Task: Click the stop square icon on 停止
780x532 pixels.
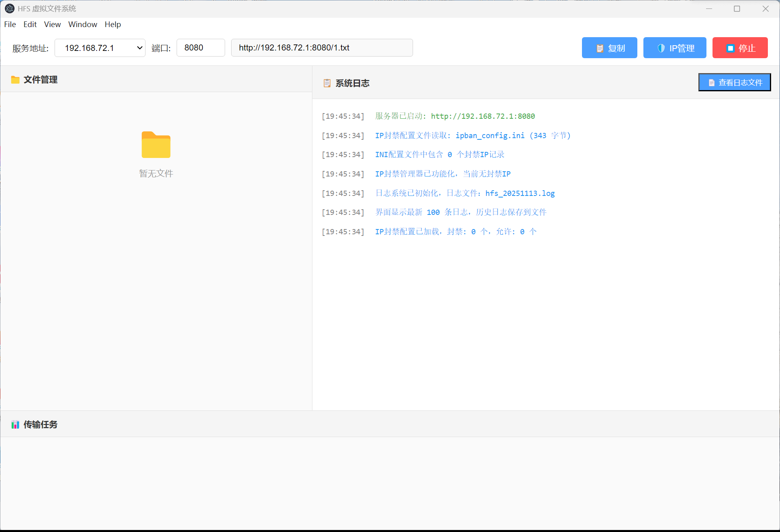Action: [730, 48]
